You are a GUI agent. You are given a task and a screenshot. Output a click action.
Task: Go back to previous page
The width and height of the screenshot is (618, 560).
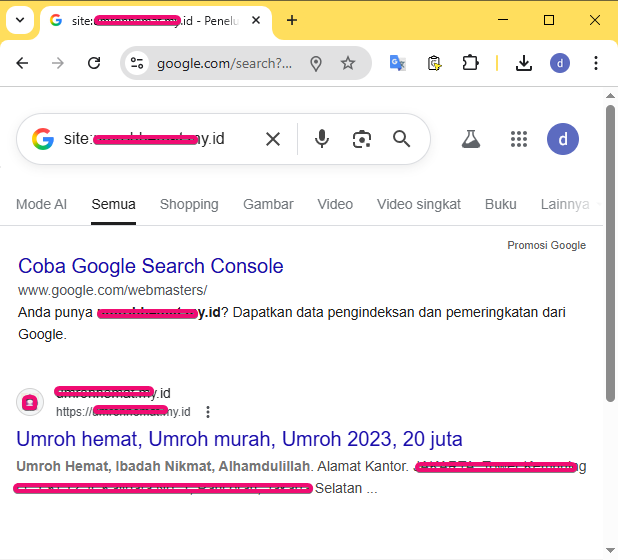[22, 63]
